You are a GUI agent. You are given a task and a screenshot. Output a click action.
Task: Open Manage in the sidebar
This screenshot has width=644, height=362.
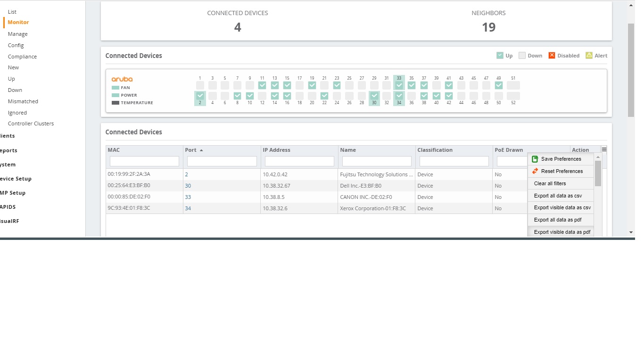point(18,34)
